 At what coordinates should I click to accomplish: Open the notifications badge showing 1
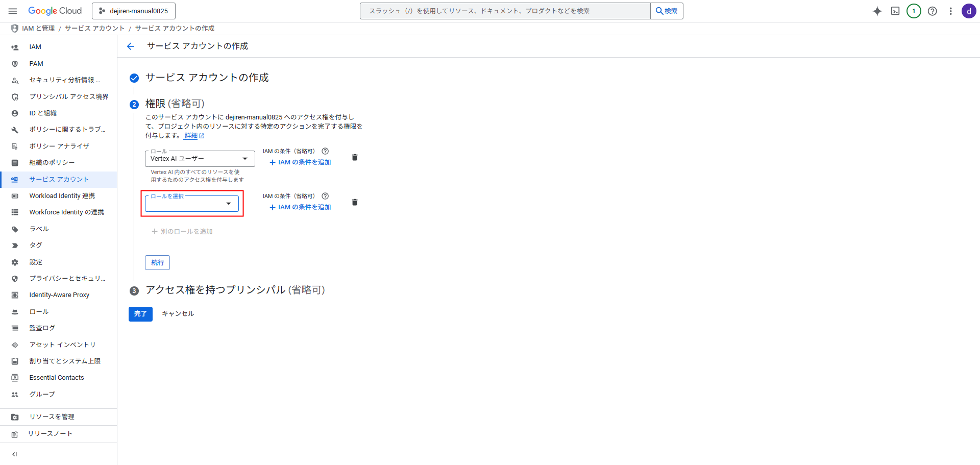click(914, 11)
